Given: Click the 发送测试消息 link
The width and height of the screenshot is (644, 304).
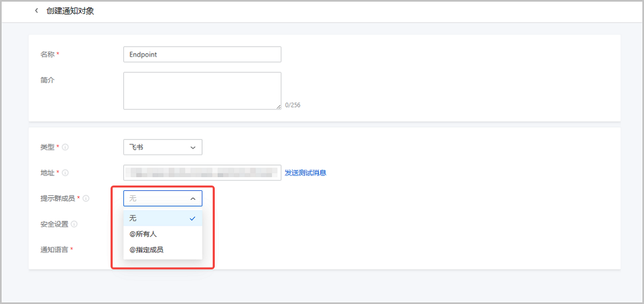Looking at the screenshot, I should (305, 173).
